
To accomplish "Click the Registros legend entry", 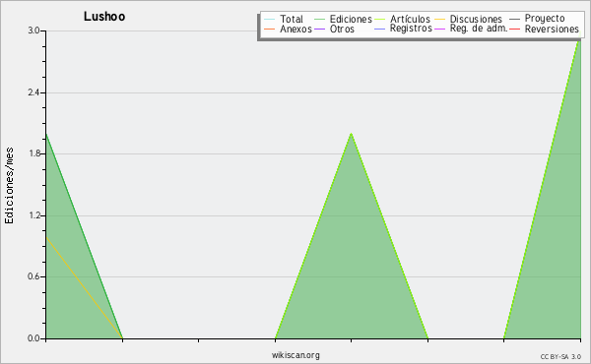I will point(403,29).
